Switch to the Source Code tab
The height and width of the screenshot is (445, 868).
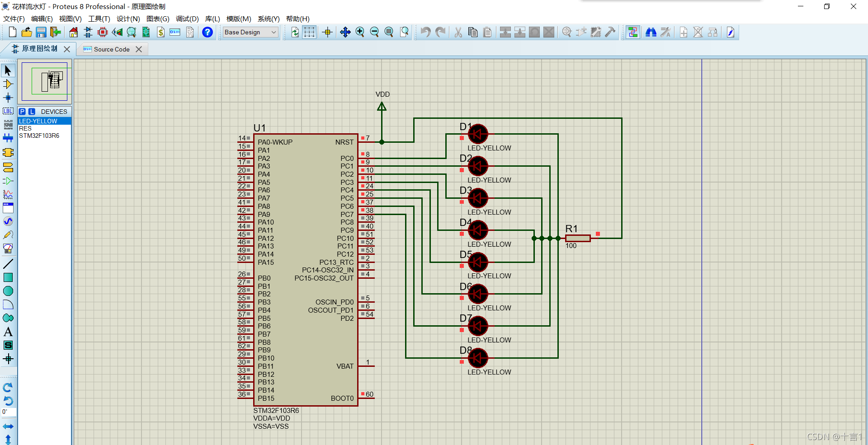pos(112,49)
